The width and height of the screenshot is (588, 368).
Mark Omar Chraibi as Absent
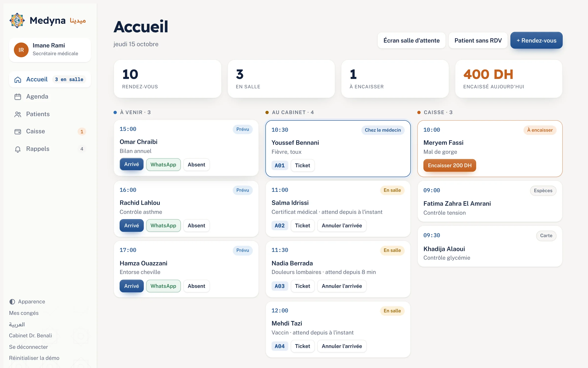[x=196, y=165]
